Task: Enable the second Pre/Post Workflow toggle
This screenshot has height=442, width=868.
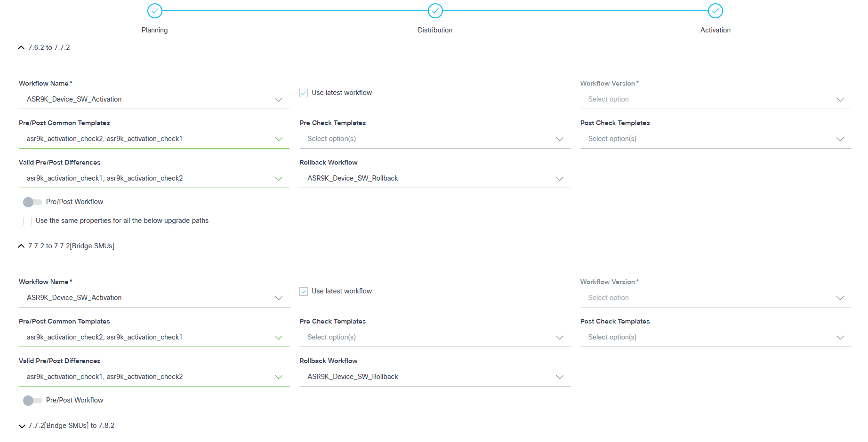Action: (32, 401)
